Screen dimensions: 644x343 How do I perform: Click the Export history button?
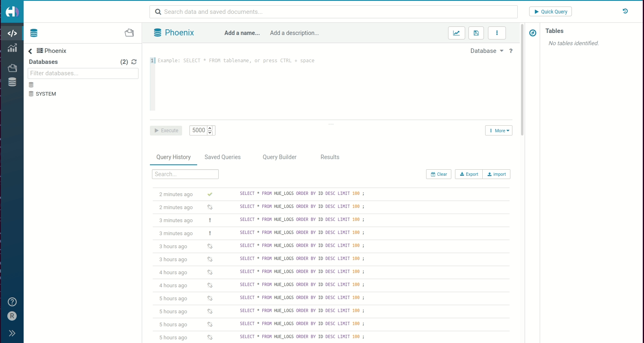coord(469,174)
